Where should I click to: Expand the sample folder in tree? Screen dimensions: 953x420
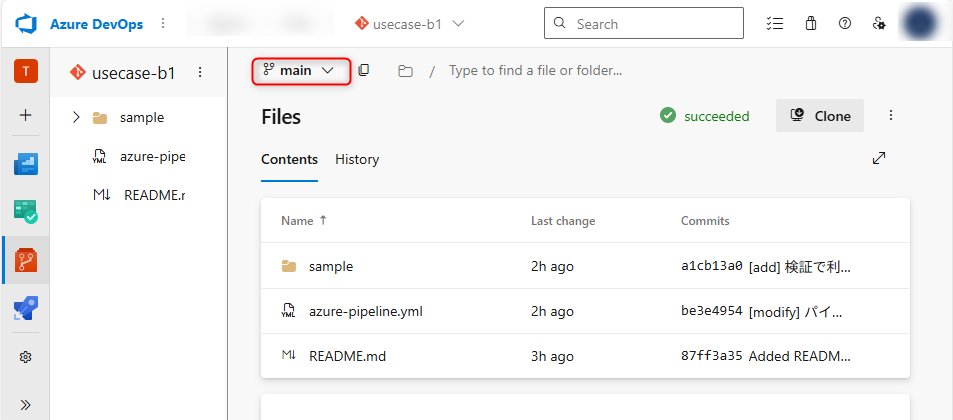click(x=76, y=117)
